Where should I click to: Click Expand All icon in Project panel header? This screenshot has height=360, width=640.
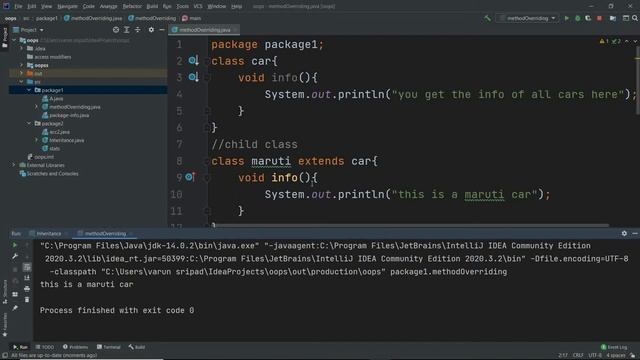click(x=127, y=30)
